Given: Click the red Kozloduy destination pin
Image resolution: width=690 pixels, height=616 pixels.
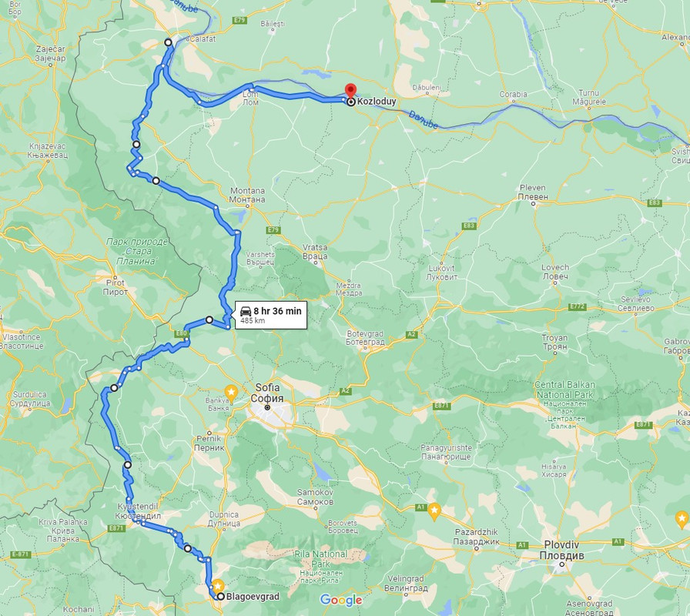Looking at the screenshot, I should click(x=350, y=90).
